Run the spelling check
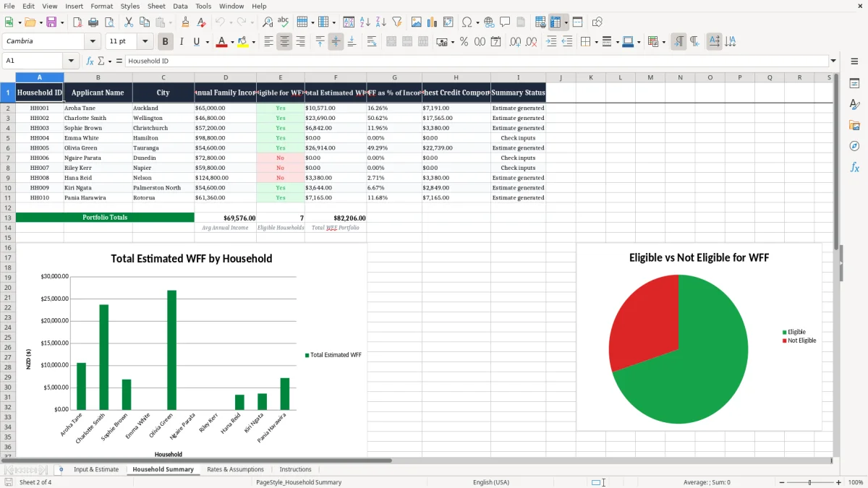 (283, 22)
